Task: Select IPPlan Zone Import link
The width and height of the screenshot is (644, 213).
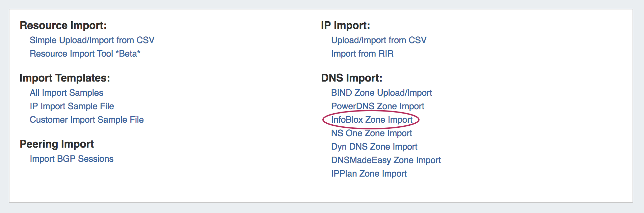Action: (369, 174)
